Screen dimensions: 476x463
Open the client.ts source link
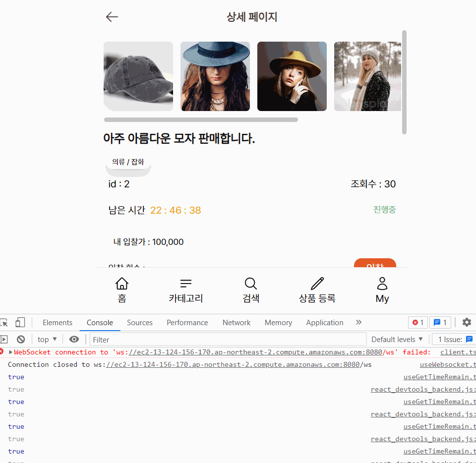click(458, 352)
